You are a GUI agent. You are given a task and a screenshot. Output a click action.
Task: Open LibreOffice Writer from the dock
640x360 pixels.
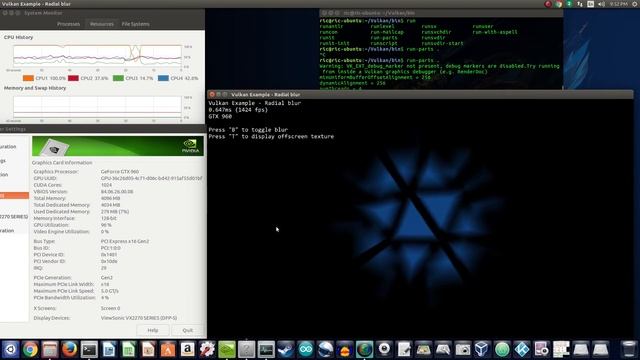click(x=109, y=349)
